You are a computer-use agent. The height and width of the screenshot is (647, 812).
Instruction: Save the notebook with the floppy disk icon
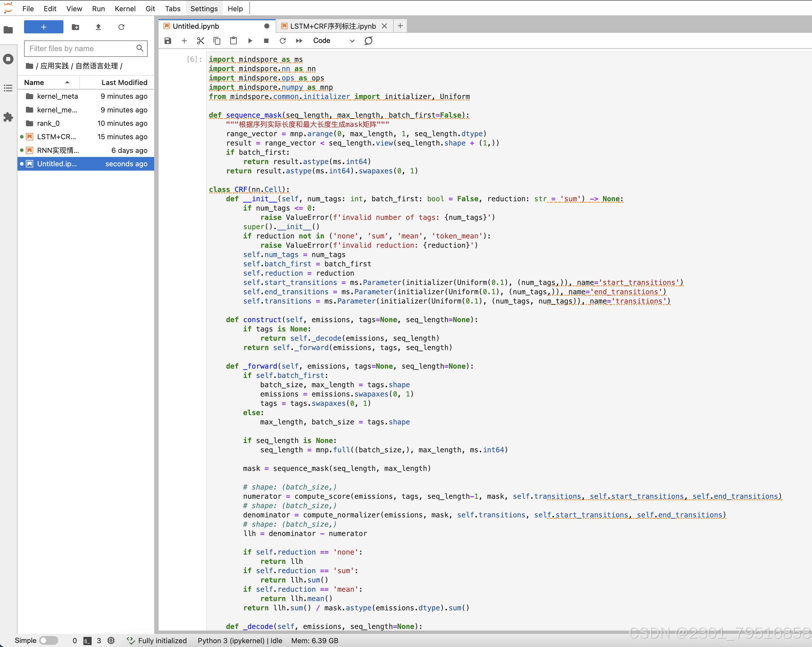(168, 41)
